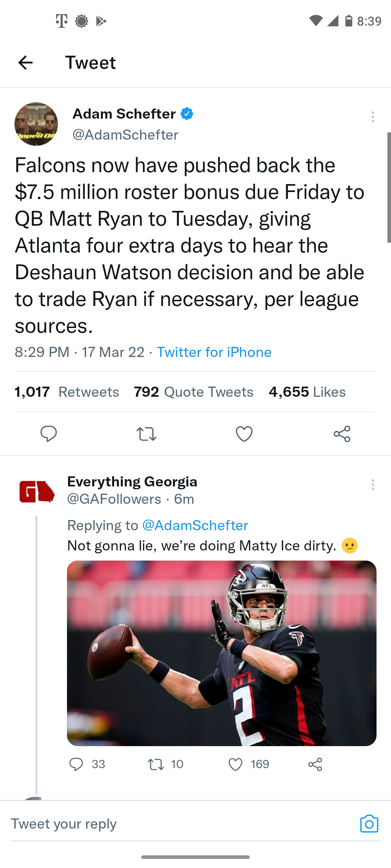Open the Twitter for iPhone link
This screenshot has width=391, height=868.
(214, 352)
